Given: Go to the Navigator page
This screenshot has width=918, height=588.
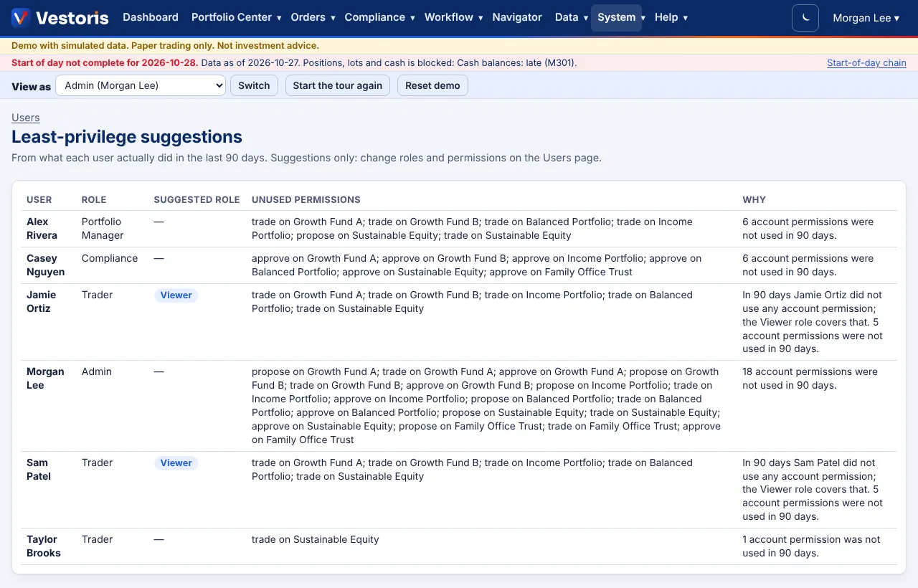Looking at the screenshot, I should tap(517, 17).
